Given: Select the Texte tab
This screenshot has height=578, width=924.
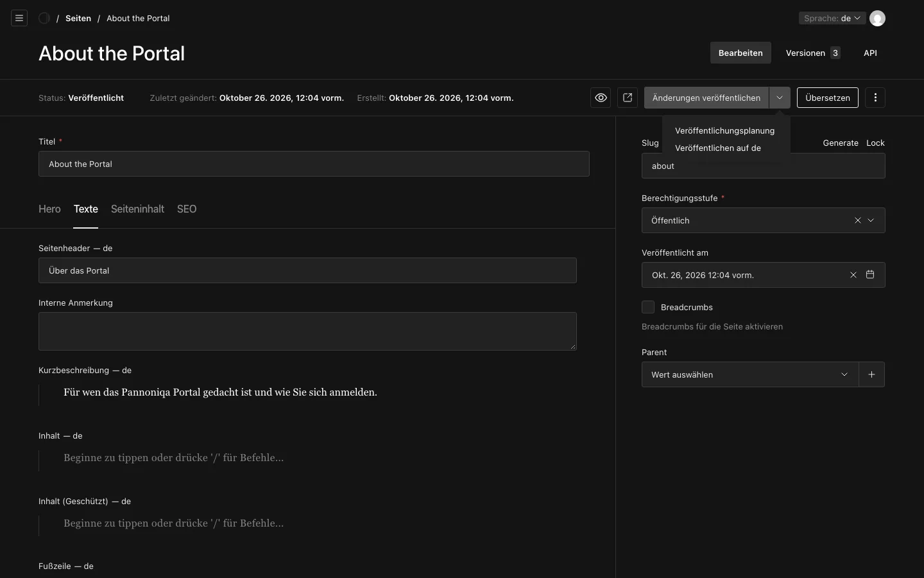Looking at the screenshot, I should 86,209.
